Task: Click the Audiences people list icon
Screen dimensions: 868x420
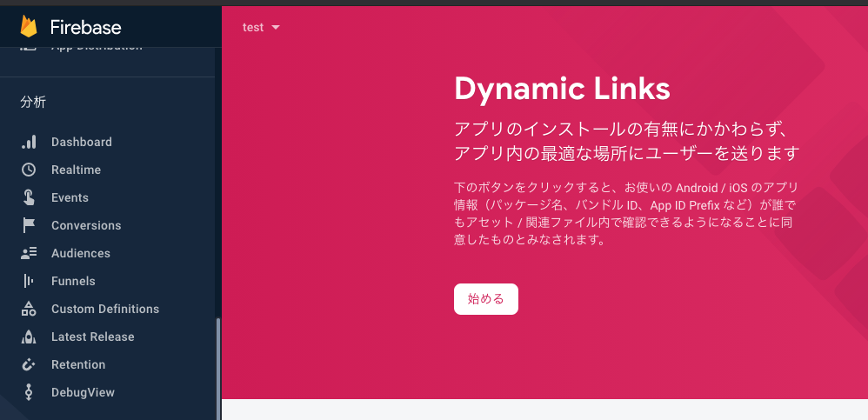Action: click(29, 253)
